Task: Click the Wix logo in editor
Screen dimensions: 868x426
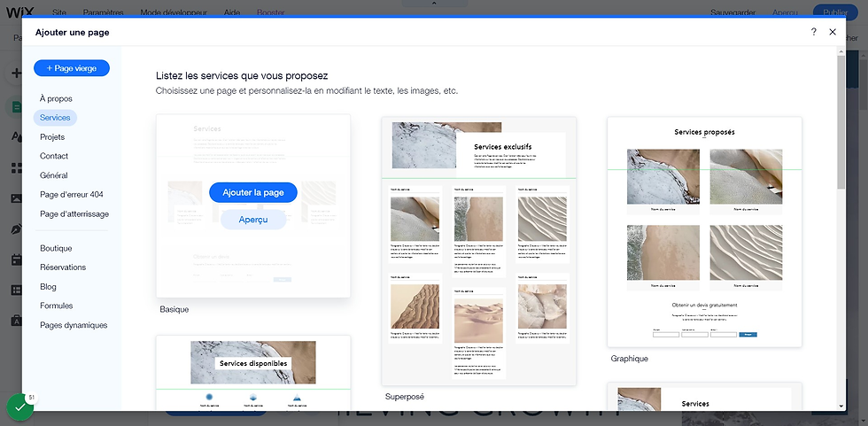Action: pyautogui.click(x=19, y=12)
